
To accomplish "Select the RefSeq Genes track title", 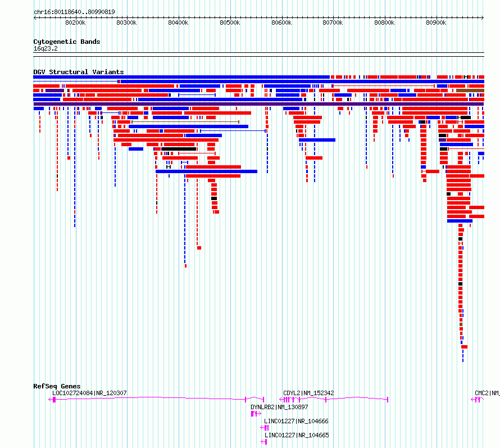I will tap(57, 386).
